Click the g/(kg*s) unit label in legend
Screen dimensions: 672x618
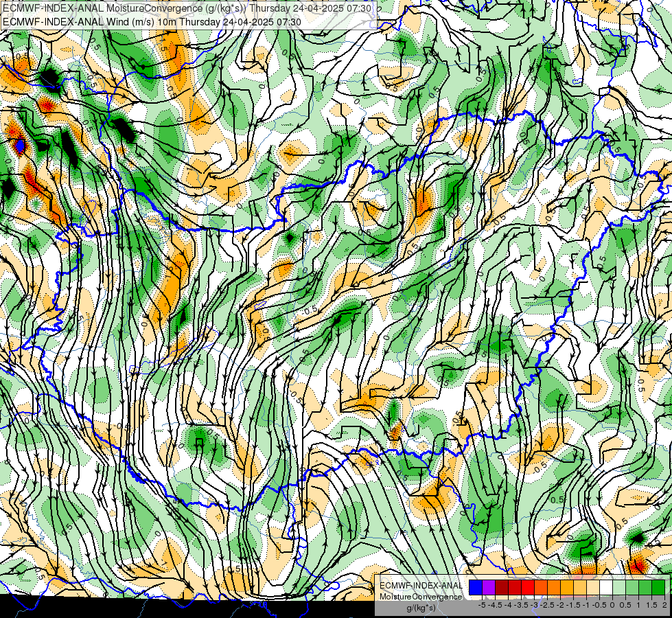(421, 608)
